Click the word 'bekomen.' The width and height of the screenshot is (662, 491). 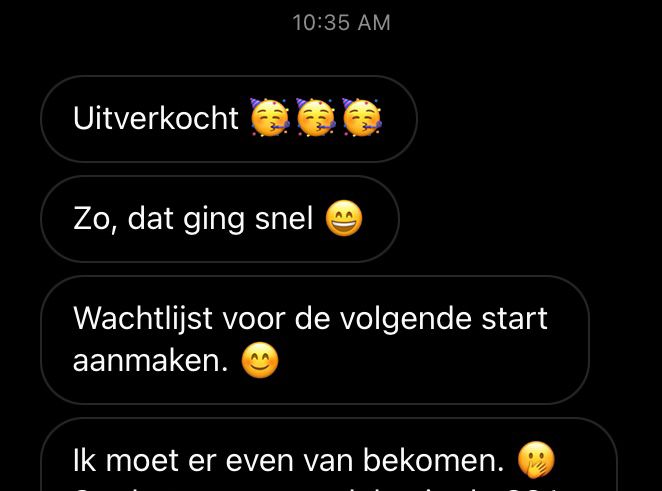tap(434, 460)
